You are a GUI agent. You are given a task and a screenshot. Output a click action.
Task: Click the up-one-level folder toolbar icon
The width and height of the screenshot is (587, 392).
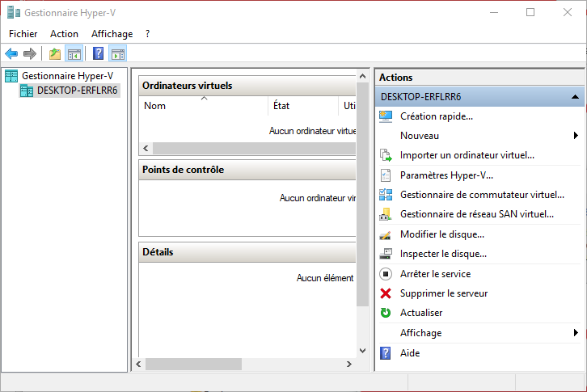pos(54,54)
